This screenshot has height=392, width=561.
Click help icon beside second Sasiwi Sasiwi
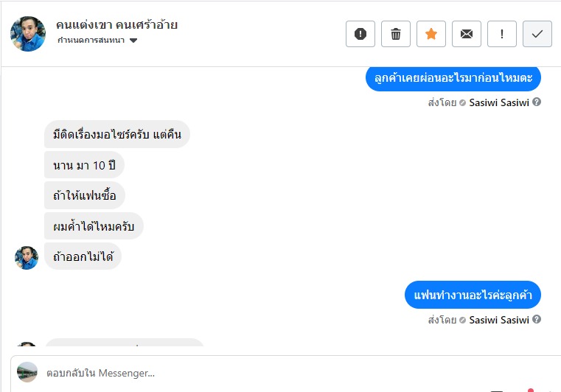click(x=537, y=320)
